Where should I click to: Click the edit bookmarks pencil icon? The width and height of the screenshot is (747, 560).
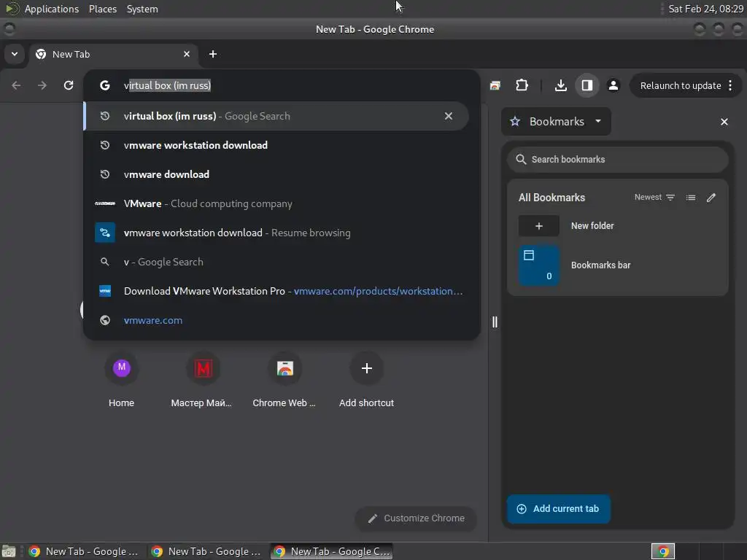coord(711,198)
